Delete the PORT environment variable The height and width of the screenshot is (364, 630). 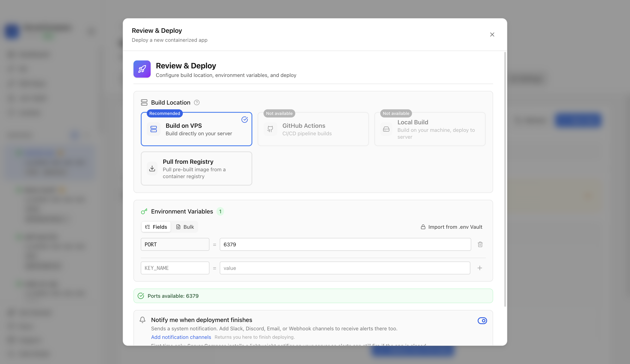coord(480,244)
